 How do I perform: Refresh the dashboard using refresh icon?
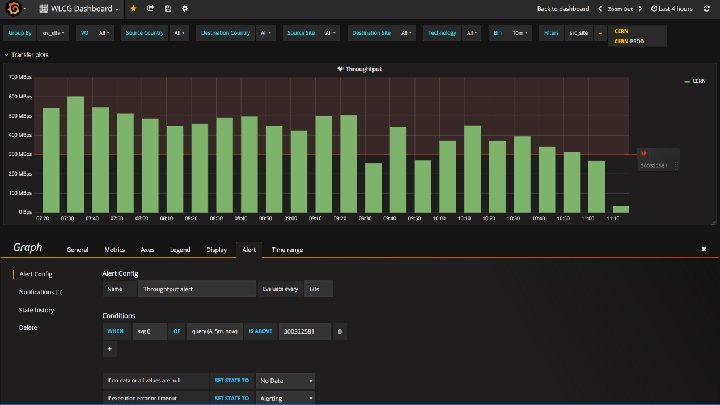pos(706,9)
